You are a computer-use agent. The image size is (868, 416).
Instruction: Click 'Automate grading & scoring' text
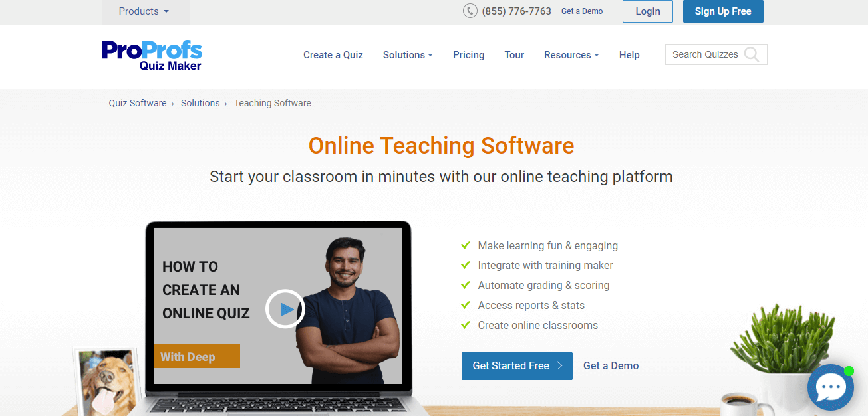[x=543, y=285]
